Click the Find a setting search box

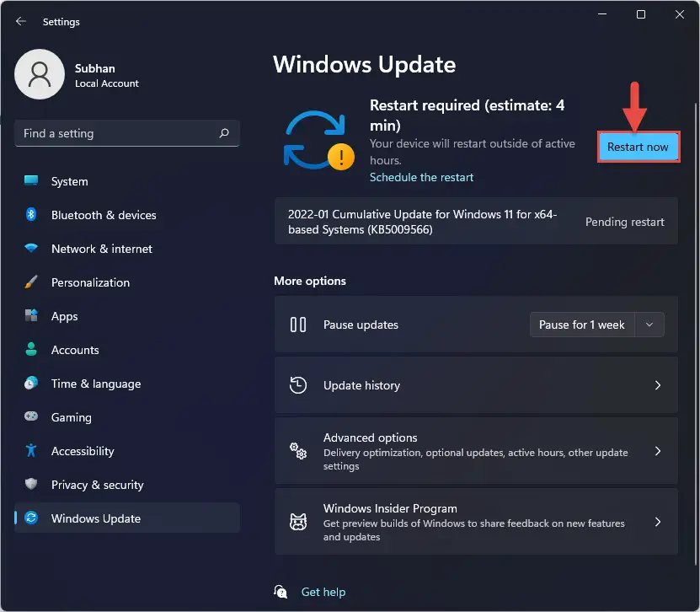pyautogui.click(x=127, y=133)
